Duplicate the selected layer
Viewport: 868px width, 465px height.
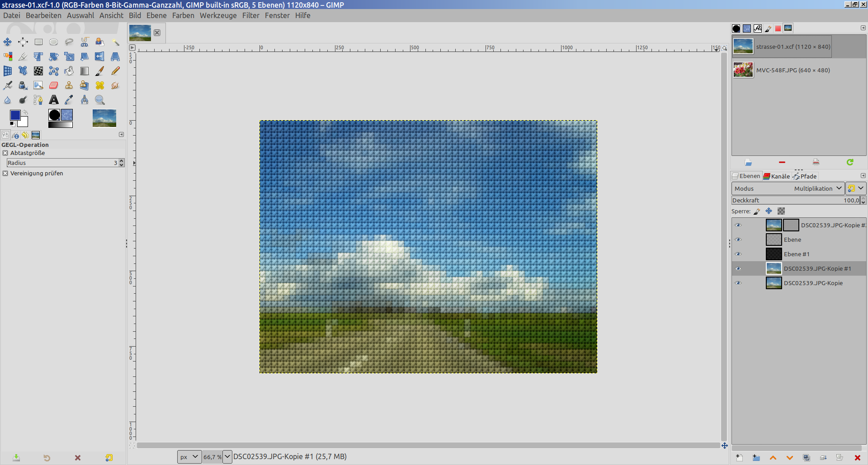point(807,458)
